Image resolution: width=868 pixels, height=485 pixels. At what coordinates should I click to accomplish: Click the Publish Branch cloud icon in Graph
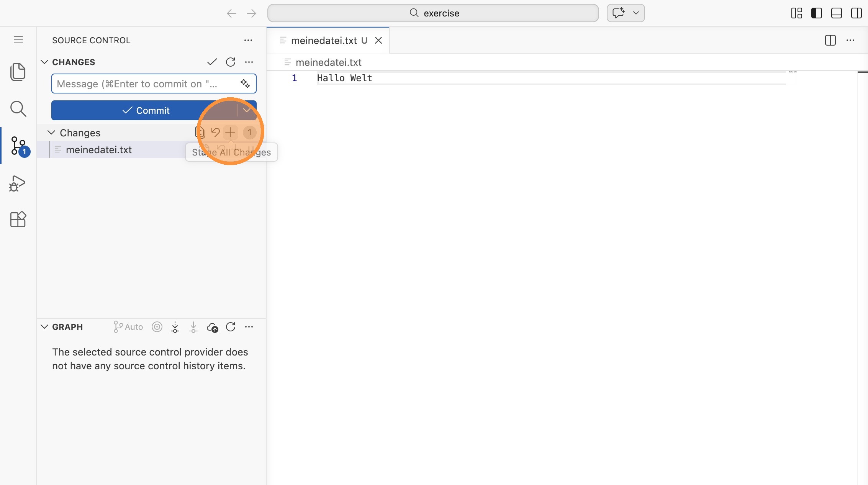[212, 327]
